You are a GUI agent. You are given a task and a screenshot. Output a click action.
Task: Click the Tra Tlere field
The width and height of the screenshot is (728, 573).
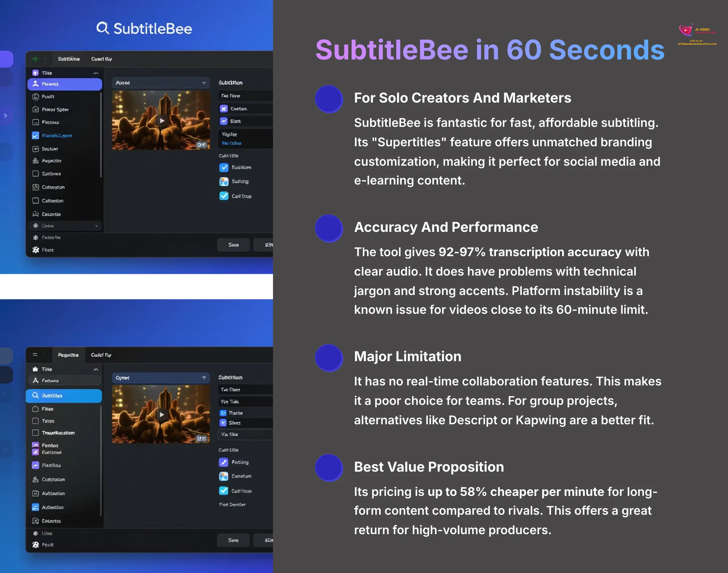click(245, 96)
